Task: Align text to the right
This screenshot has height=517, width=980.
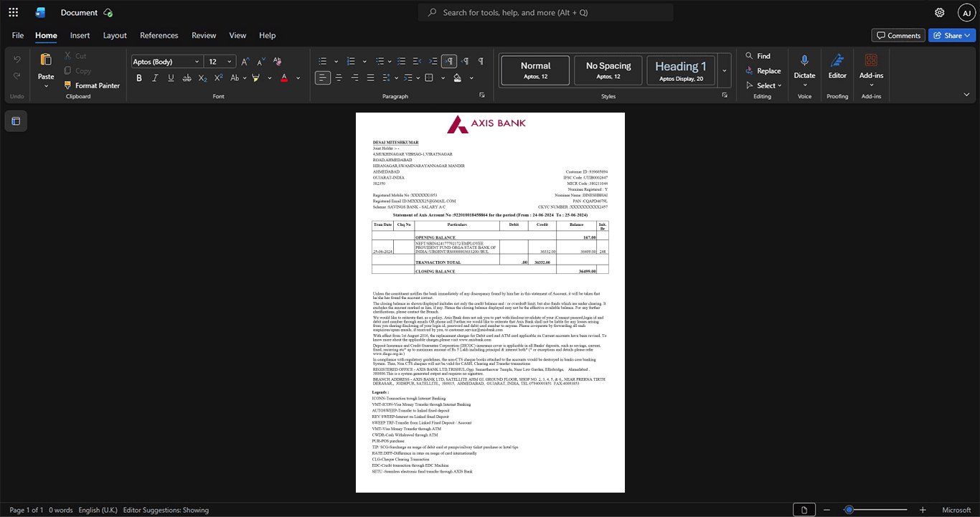Action: (x=354, y=77)
